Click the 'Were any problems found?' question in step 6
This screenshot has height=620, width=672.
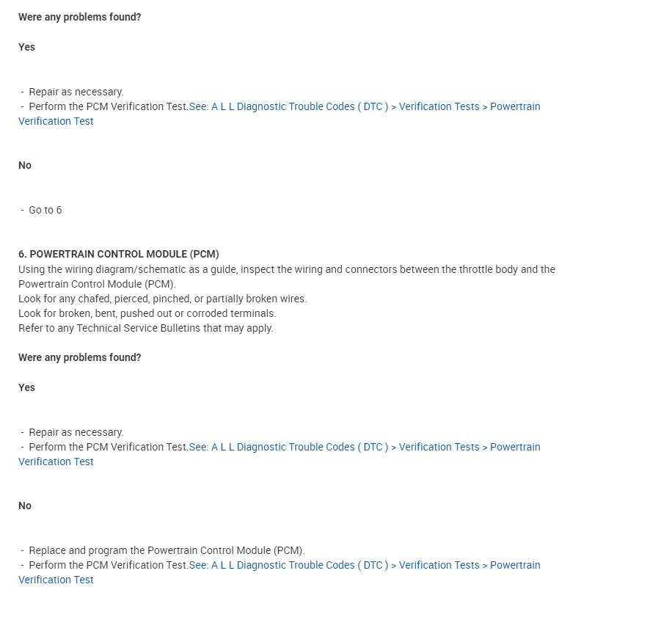coord(80,357)
